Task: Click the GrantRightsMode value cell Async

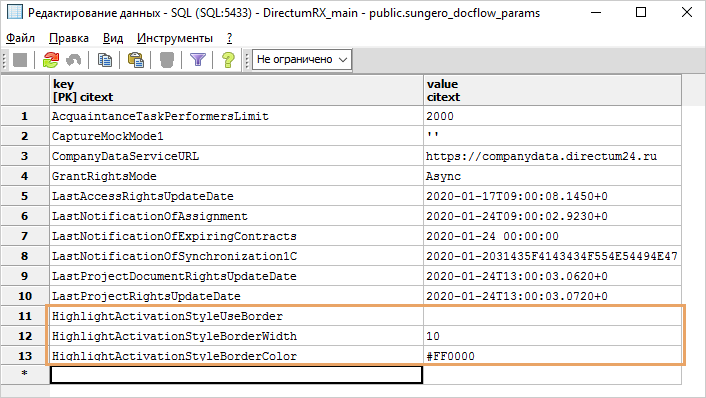Action: click(552, 176)
